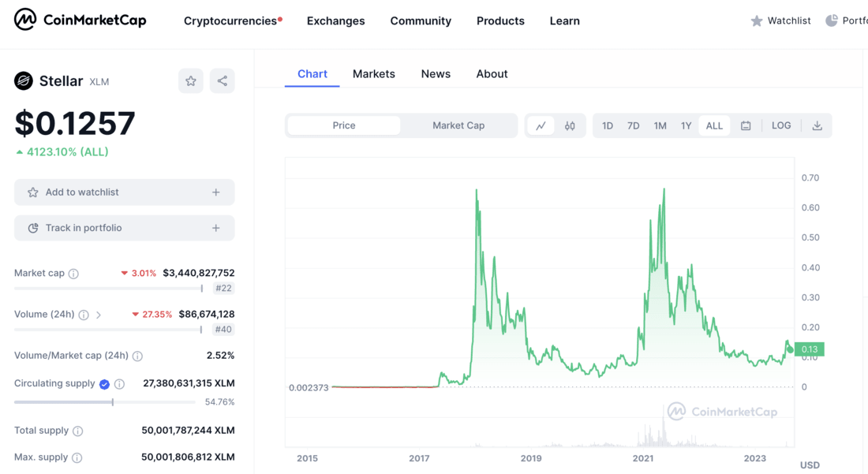The width and height of the screenshot is (868, 474).
Task: Click circulating supply value 27,380,631,315 XLM
Action: pyautogui.click(x=189, y=383)
